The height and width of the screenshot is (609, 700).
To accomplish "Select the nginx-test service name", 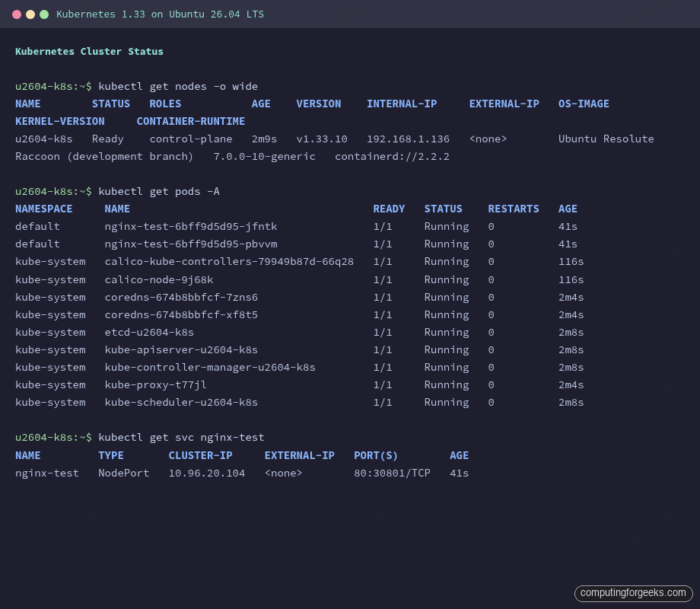I will coord(46,473).
